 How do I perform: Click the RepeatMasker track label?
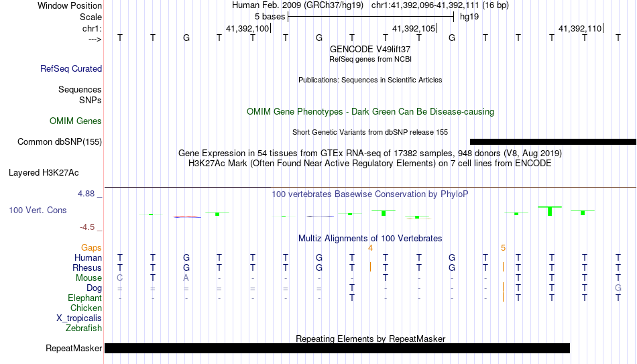click(x=74, y=348)
